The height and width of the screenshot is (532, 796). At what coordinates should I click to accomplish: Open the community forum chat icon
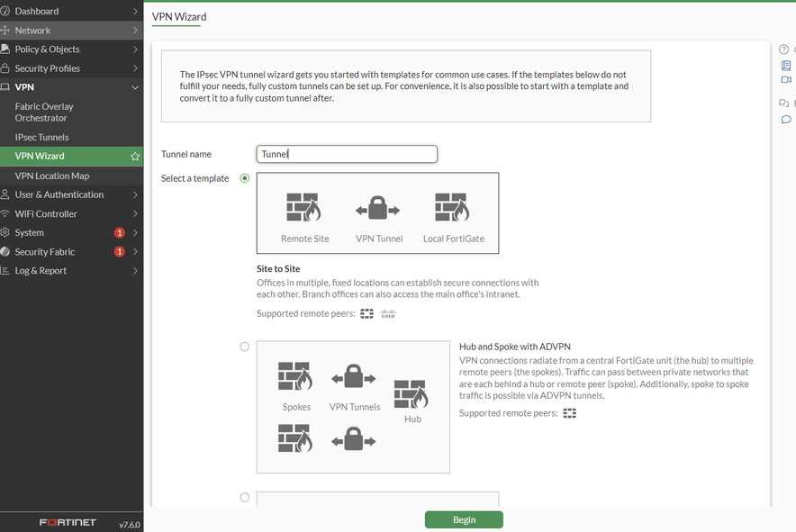(783, 103)
